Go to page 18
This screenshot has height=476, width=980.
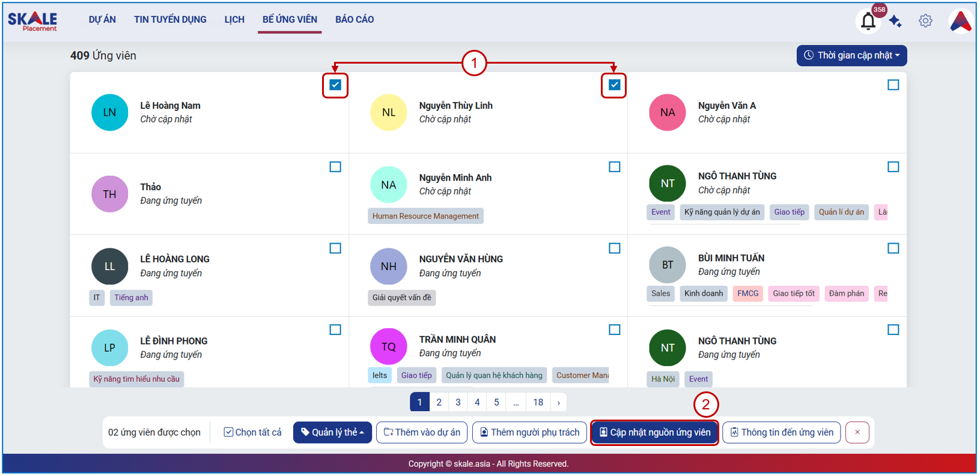tap(538, 402)
